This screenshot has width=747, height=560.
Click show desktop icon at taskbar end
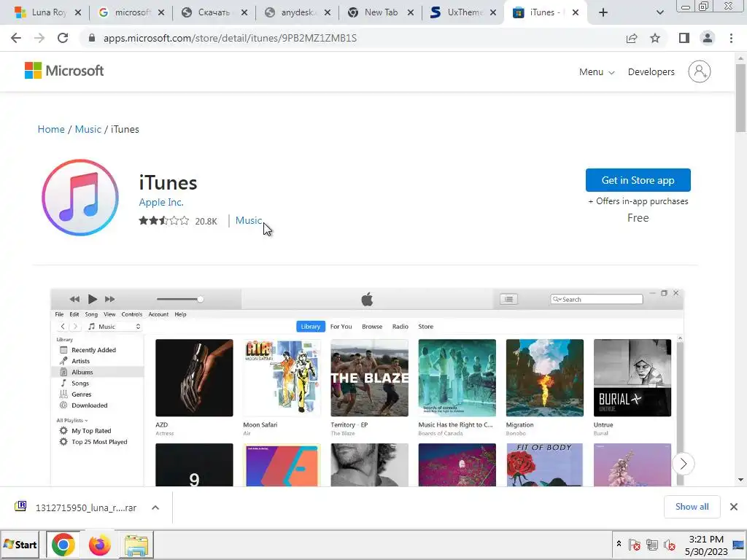(740, 545)
